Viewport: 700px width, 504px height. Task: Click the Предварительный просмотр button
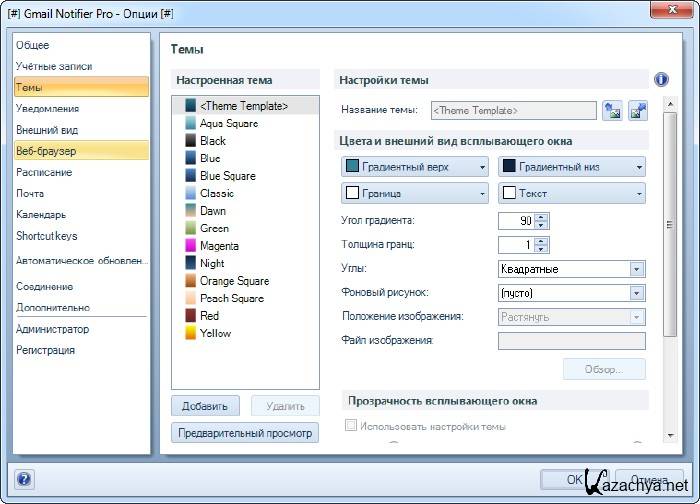coord(245,433)
